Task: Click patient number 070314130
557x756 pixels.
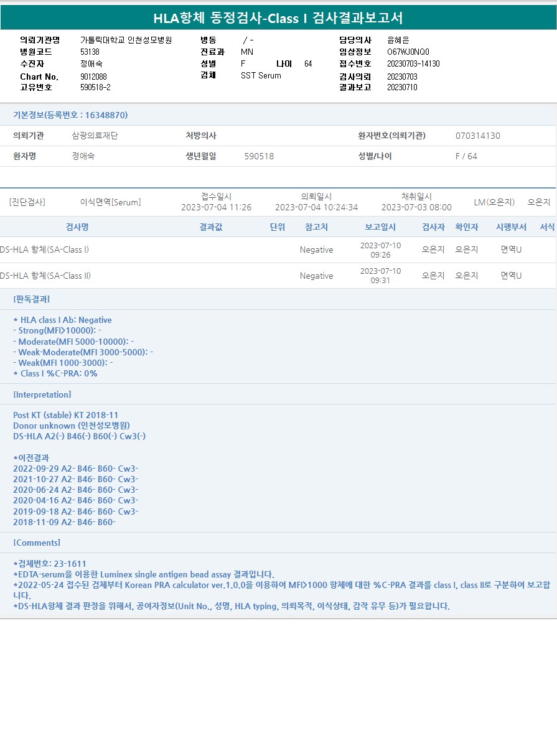Action: pyautogui.click(x=478, y=136)
